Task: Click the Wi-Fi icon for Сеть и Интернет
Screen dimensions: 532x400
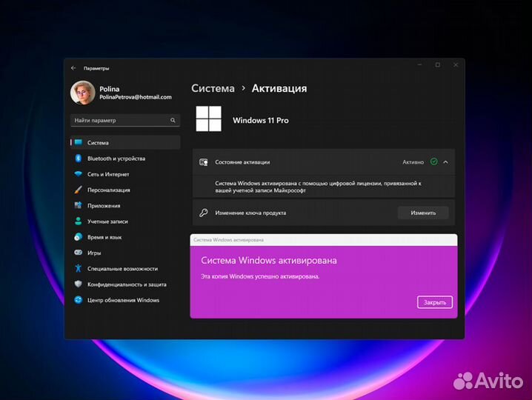Action: (x=79, y=174)
